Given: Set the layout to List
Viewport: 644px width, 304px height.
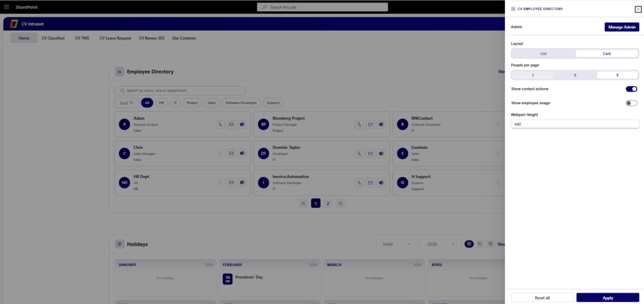Looking at the screenshot, I should 543,54.
